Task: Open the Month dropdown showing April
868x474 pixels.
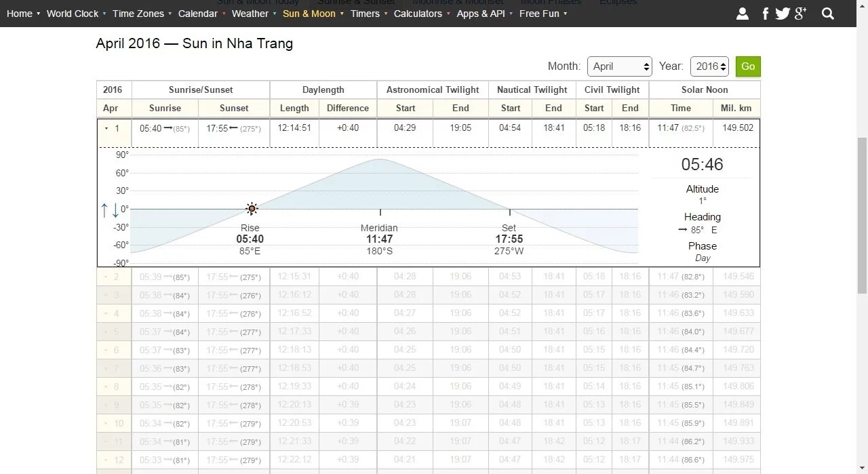Action: (x=620, y=66)
